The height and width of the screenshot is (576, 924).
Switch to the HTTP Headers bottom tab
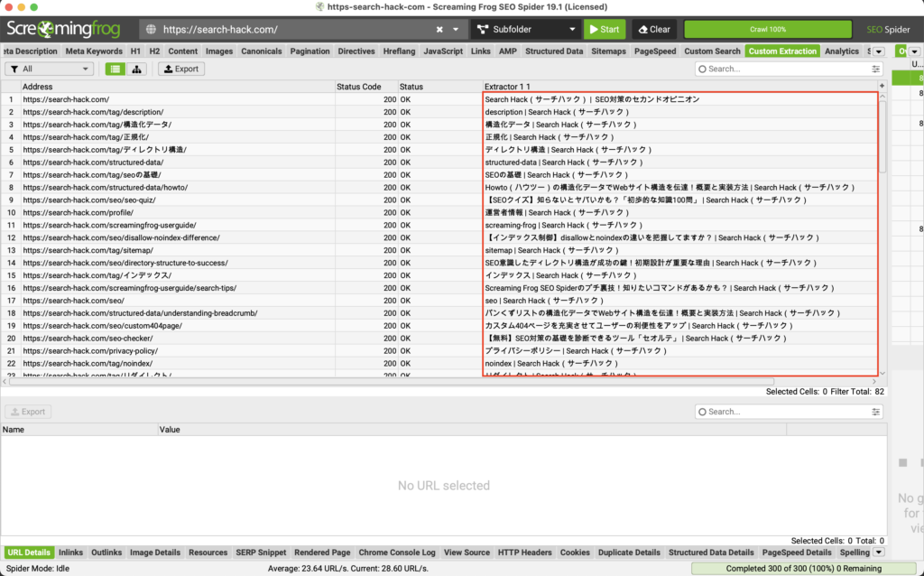525,553
